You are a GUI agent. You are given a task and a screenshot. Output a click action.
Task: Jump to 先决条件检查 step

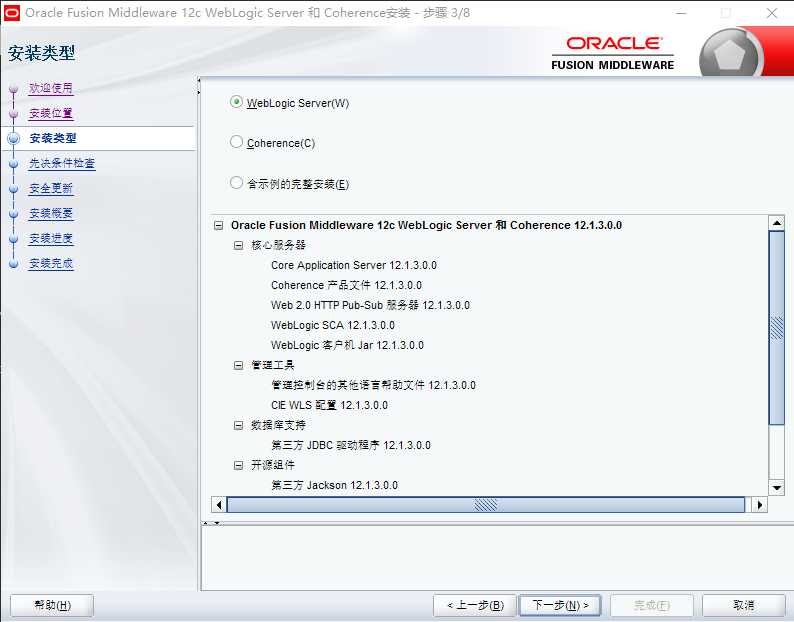[x=62, y=163]
